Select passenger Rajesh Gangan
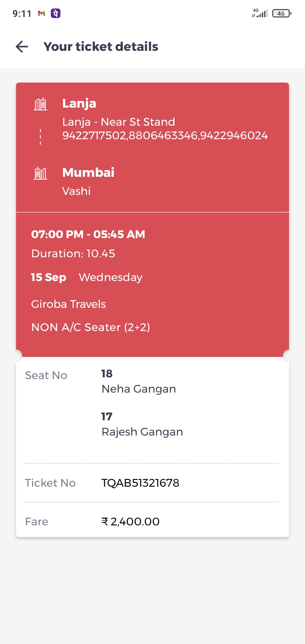 tap(142, 432)
